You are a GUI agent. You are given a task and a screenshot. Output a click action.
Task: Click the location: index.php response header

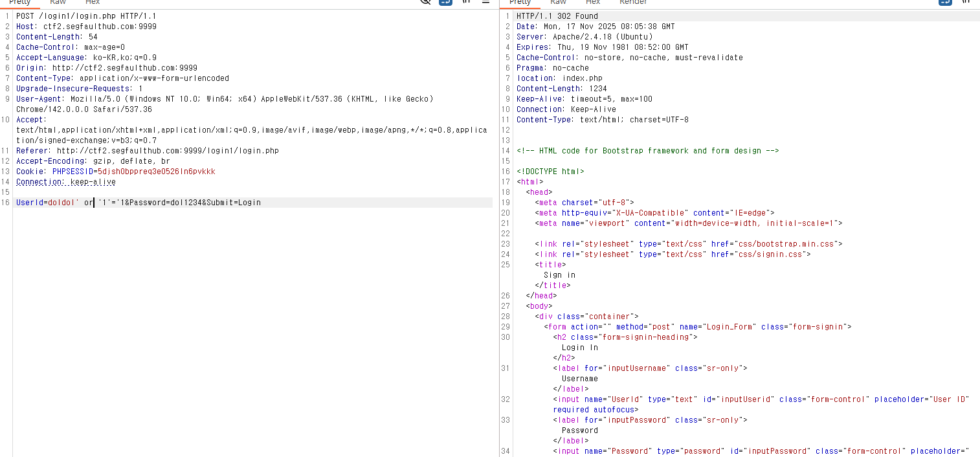[559, 78]
